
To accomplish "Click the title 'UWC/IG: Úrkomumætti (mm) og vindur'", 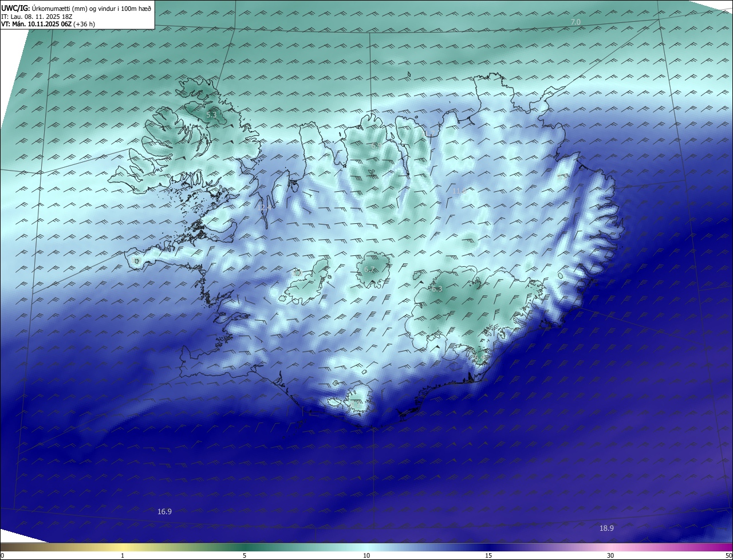I will (76, 8).
